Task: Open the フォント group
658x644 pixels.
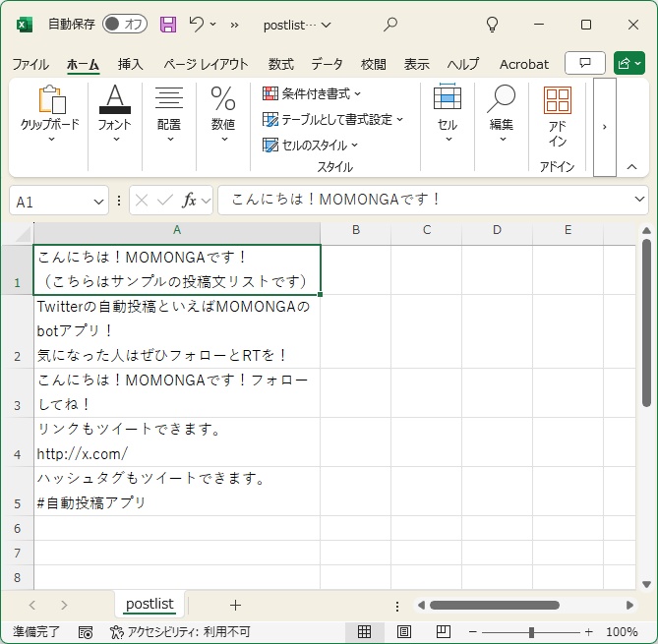Action: [114, 114]
